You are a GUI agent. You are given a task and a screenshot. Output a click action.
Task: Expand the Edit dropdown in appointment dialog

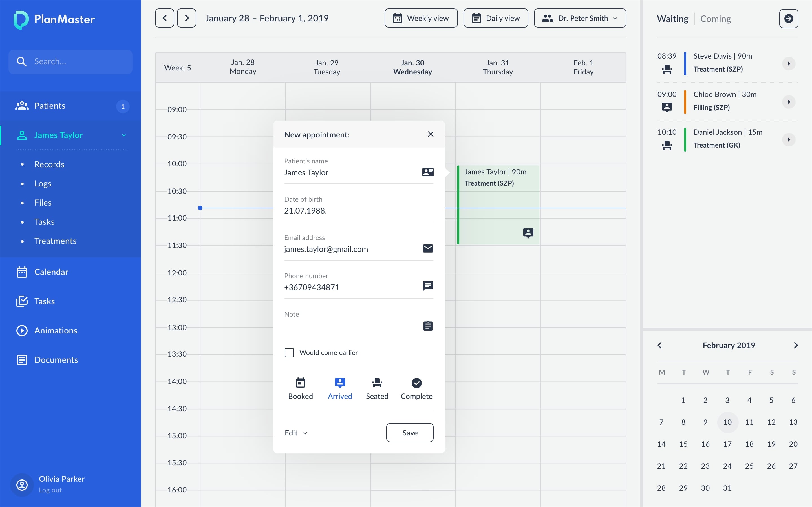(296, 433)
